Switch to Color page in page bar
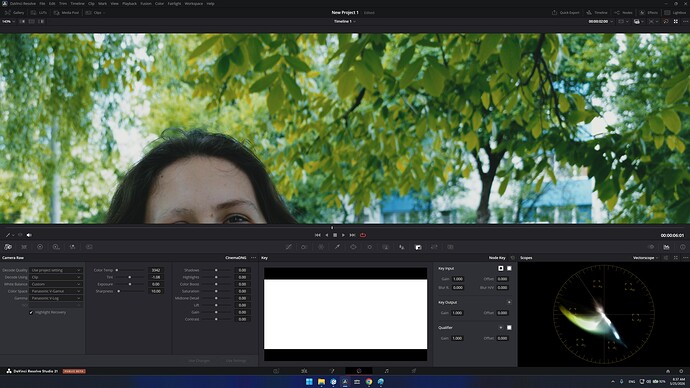This screenshot has height=388, width=690. click(359, 371)
